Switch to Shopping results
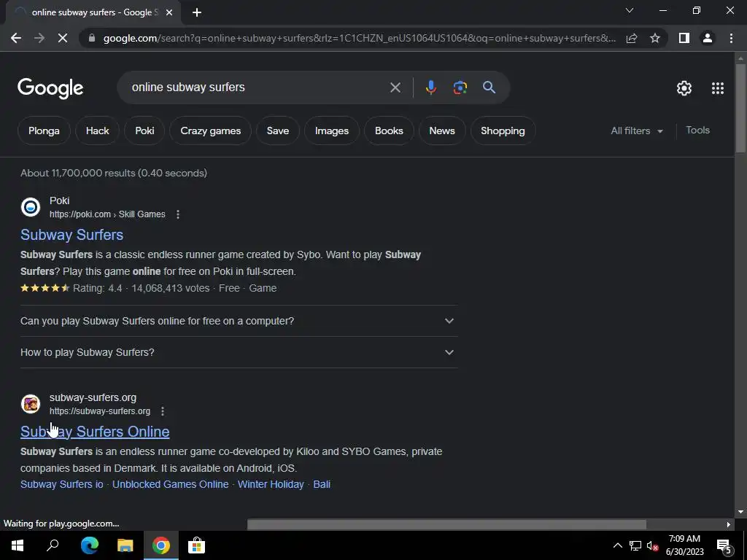 [503, 131]
